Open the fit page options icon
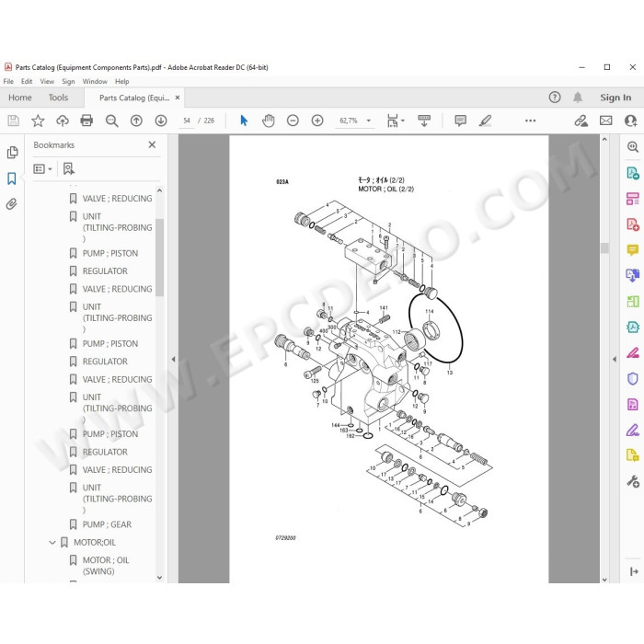 coord(395,121)
